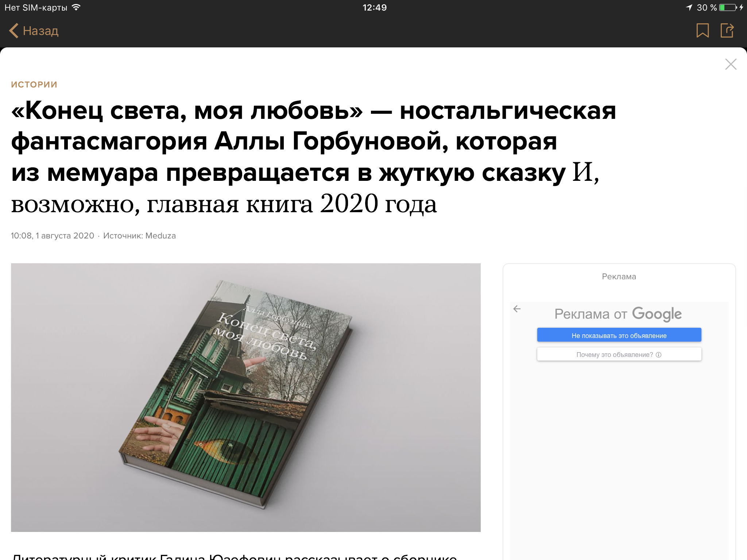Click the Реклама от Google heading
Screen dimensions: 747x560
tap(618, 314)
